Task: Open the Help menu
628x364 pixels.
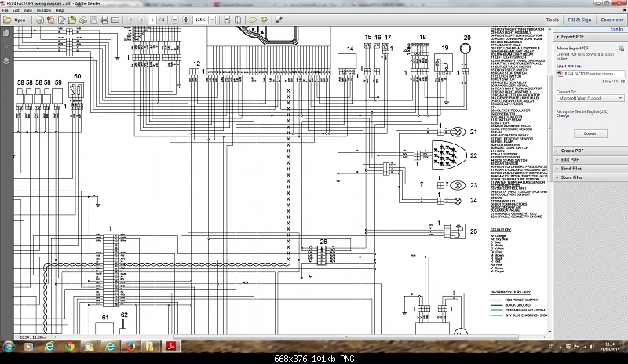Action: tap(60, 10)
